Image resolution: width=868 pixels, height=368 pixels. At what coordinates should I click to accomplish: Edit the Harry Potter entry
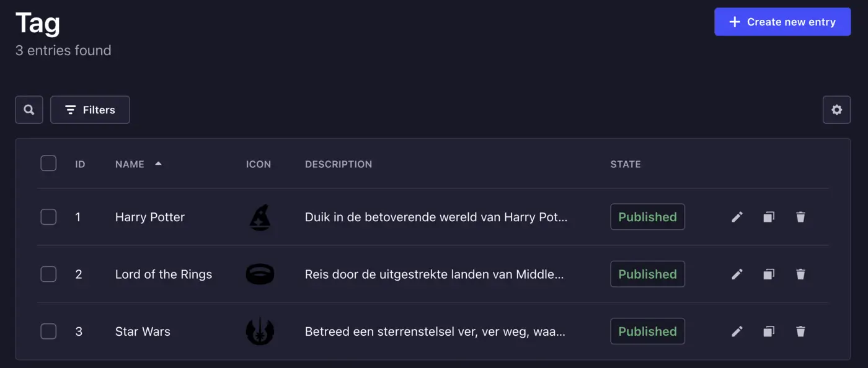737,217
